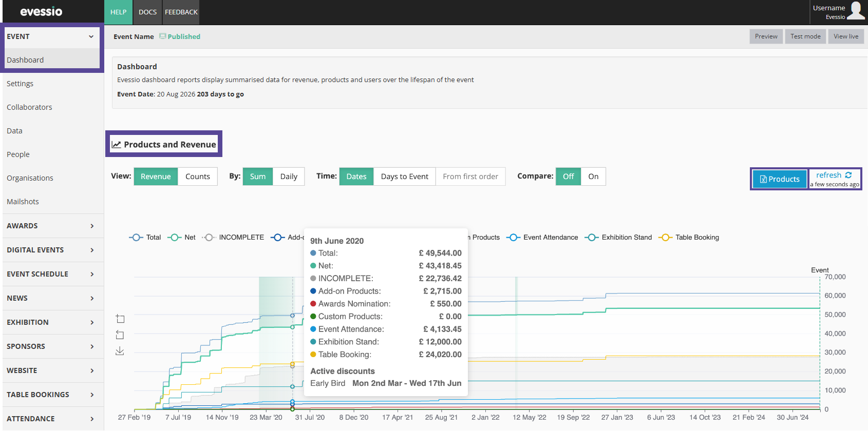
Task: Click the save chart as image icon
Action: (x=120, y=351)
